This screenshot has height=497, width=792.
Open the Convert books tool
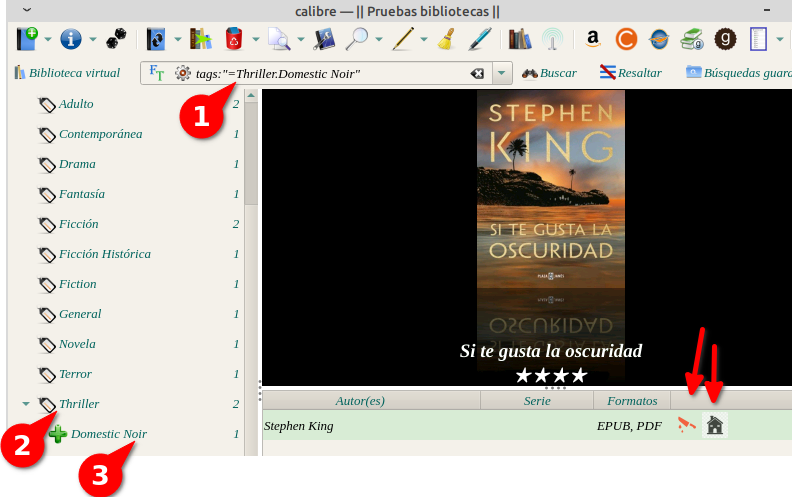pos(156,39)
